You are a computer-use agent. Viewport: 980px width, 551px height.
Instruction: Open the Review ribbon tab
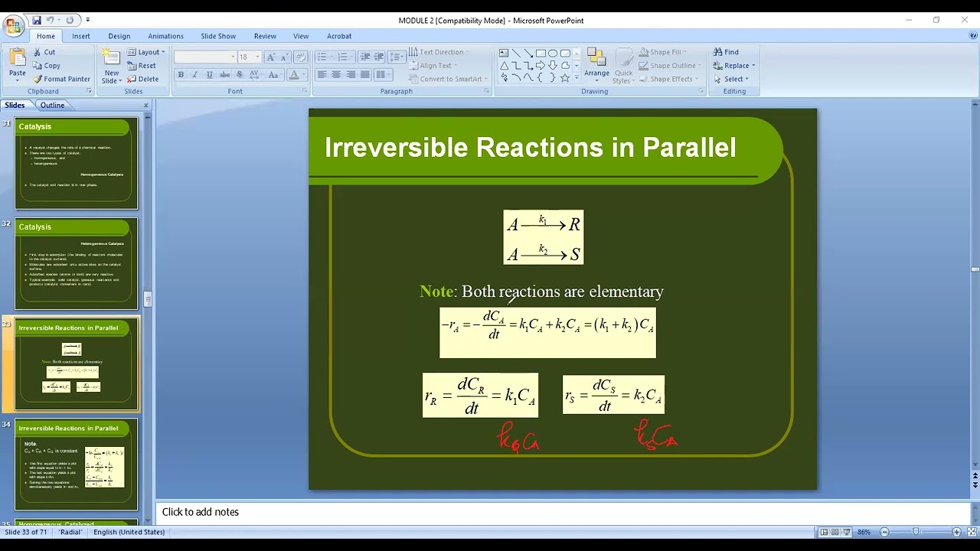pyautogui.click(x=265, y=36)
